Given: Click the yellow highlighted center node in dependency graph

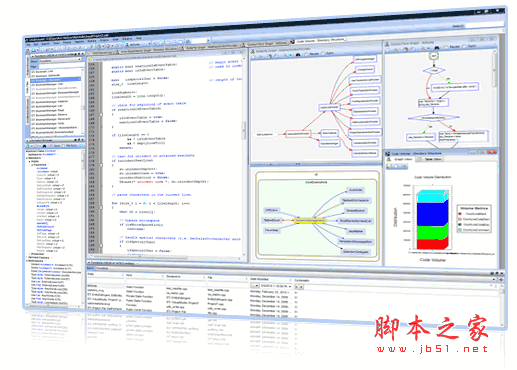Looking at the screenshot, I should (310, 220).
